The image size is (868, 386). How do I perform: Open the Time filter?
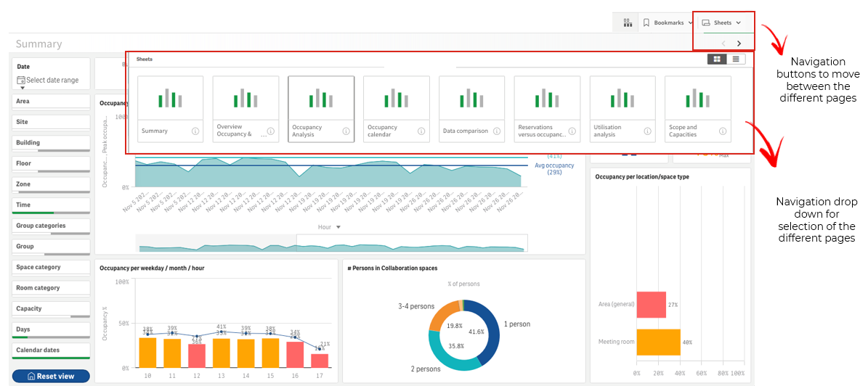point(51,205)
